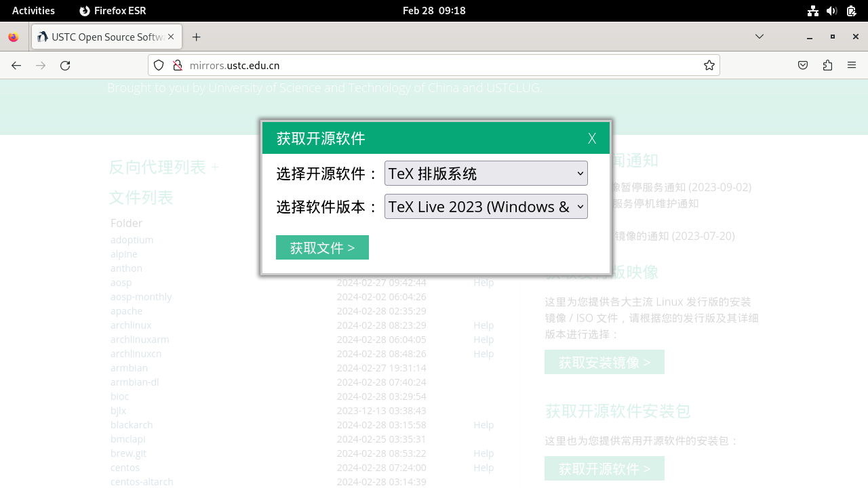
Task: Bookmark this page with star icon
Action: [x=709, y=66]
